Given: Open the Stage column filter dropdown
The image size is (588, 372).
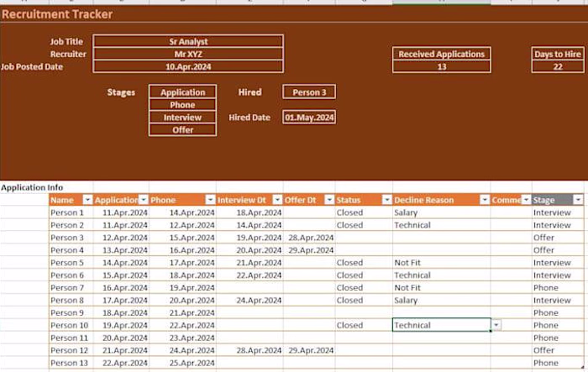Looking at the screenshot, I should (x=578, y=200).
